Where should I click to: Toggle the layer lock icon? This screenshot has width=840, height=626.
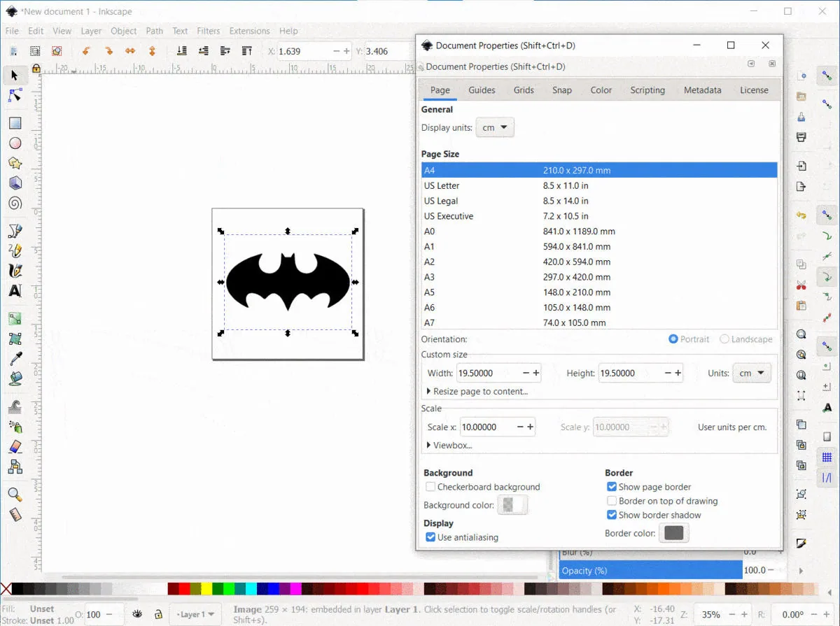pyautogui.click(x=158, y=614)
